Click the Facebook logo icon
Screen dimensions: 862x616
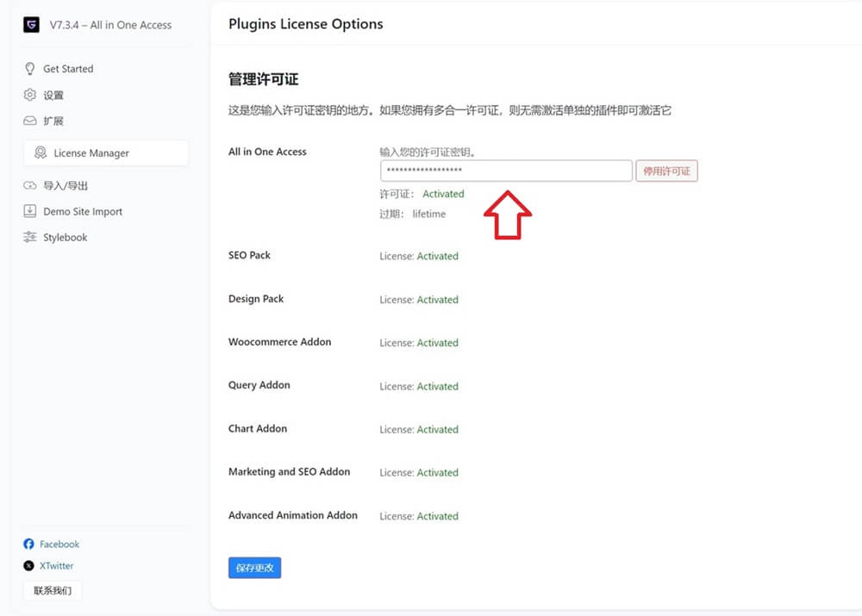[x=29, y=544]
